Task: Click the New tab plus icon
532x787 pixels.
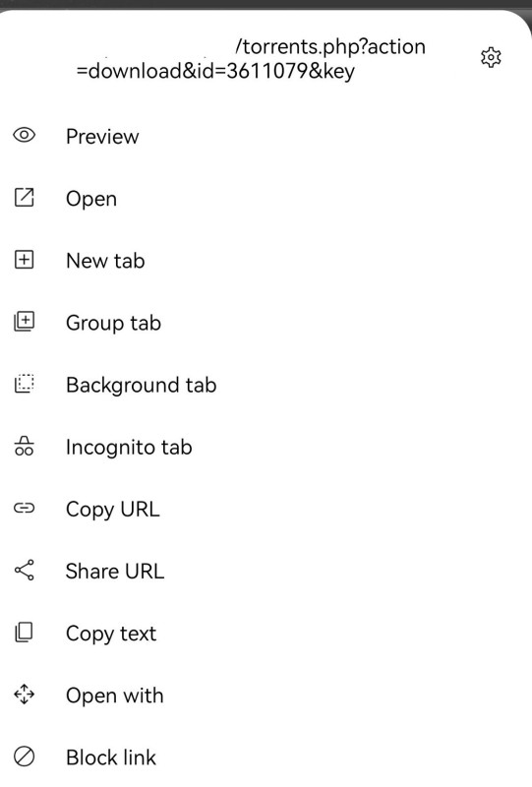Action: click(24, 260)
